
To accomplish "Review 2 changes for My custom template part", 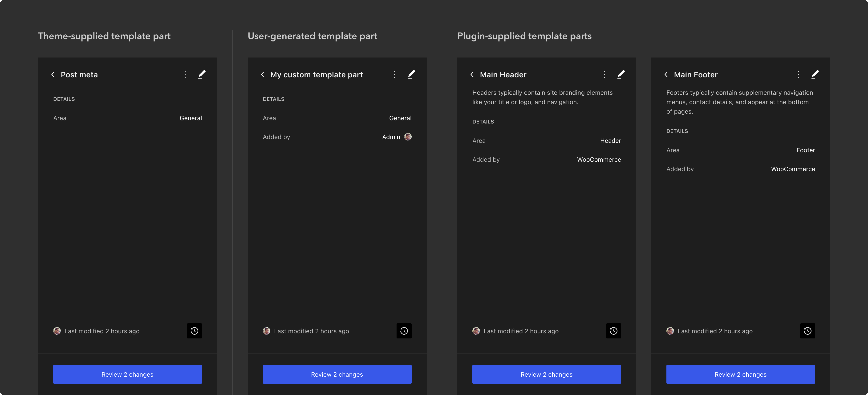I will coord(337,374).
